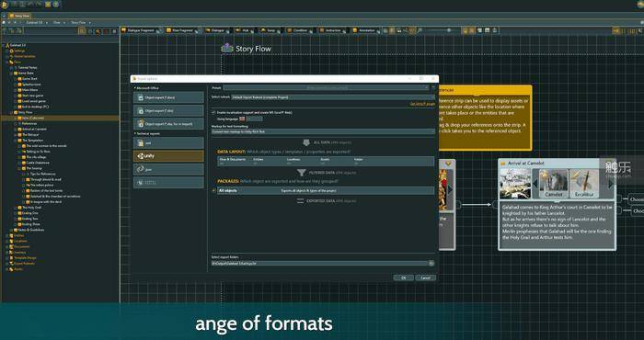
Task: Select the Condition node tool
Action: [300, 30]
